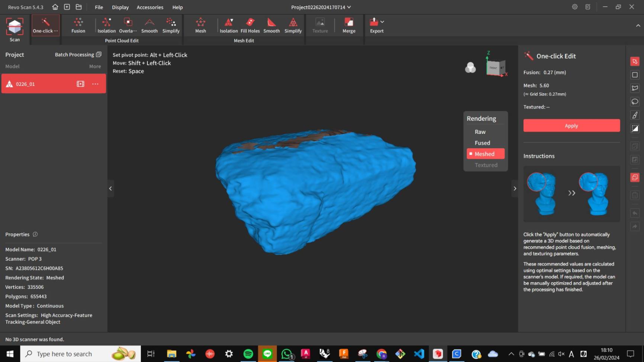Click Isolation in Point Cloud Edit

106,25
